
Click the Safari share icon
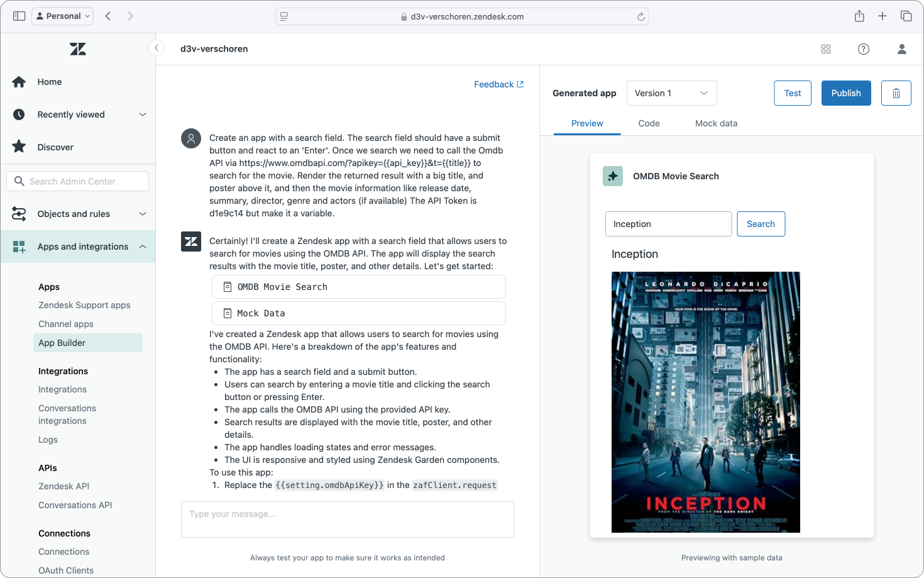tap(859, 16)
